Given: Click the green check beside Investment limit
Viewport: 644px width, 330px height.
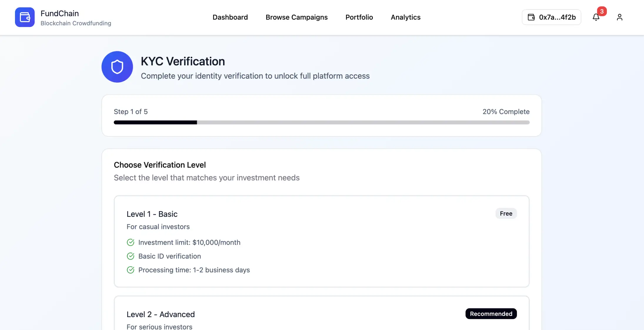Looking at the screenshot, I should [131, 242].
